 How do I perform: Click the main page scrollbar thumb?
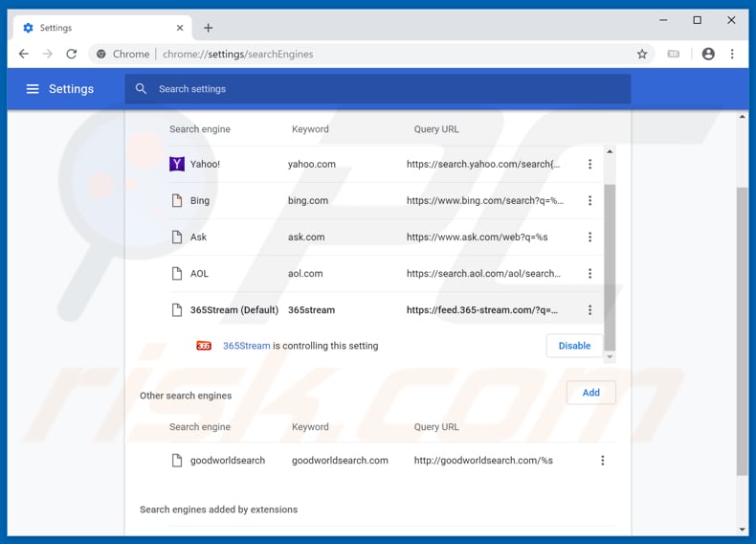tap(742, 331)
